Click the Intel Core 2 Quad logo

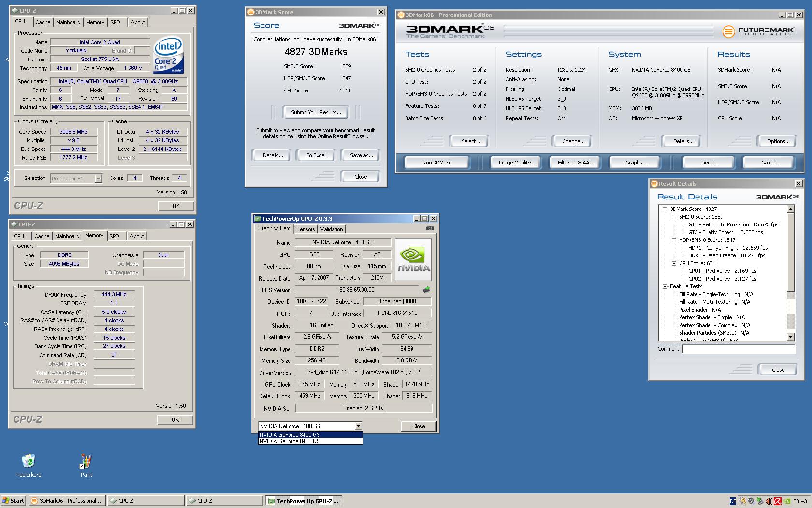pos(168,55)
